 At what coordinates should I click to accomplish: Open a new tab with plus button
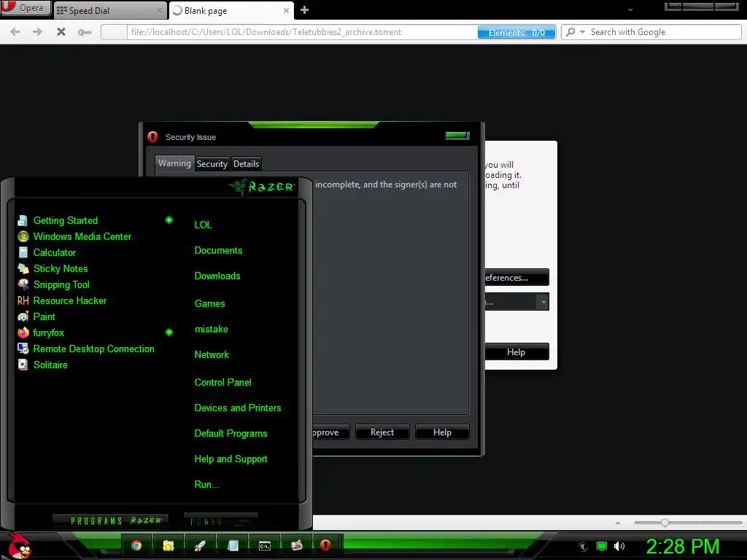click(x=304, y=10)
